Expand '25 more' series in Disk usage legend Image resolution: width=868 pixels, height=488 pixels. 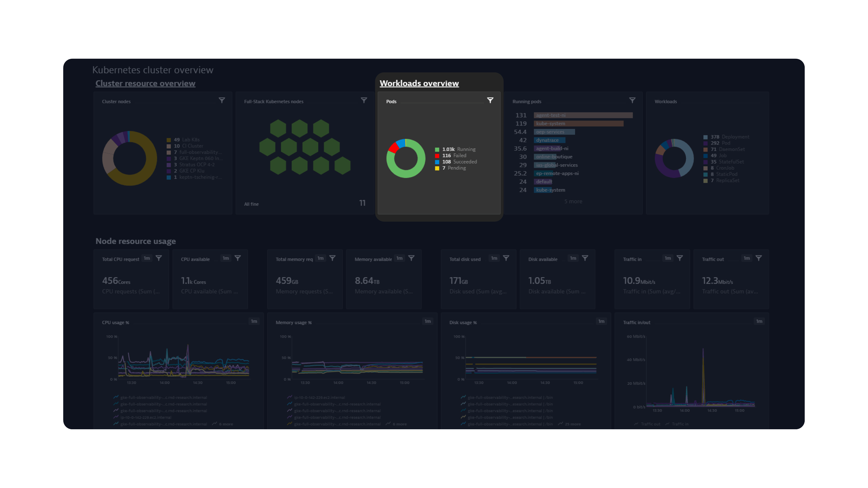[573, 424]
